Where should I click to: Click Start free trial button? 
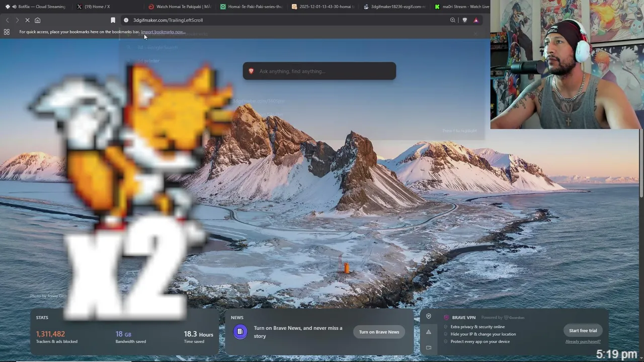tap(583, 330)
